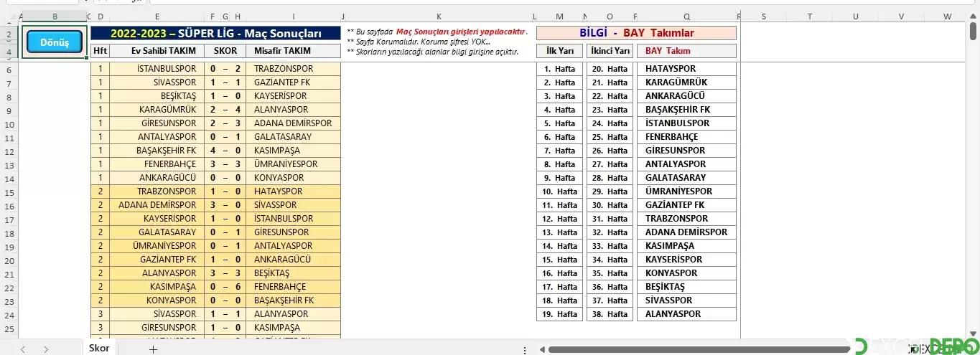Click the 20. Hafta cell
This screenshot has width=980, height=355.
coord(610,69)
